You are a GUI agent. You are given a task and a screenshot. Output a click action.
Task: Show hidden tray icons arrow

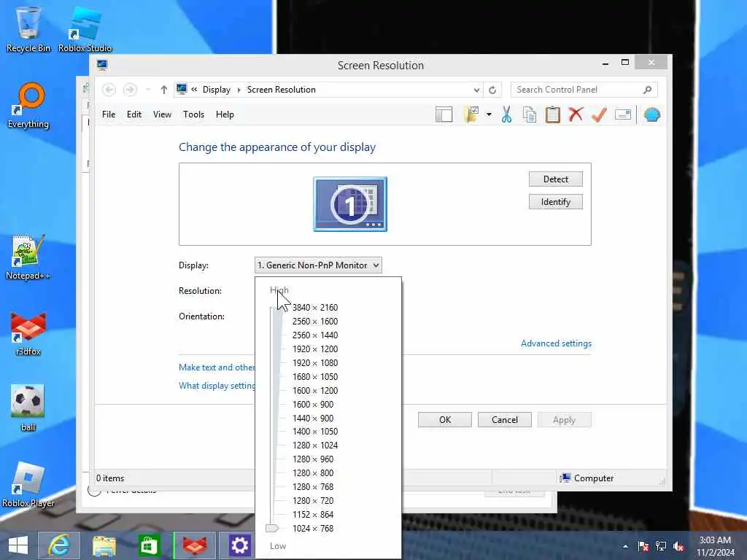coord(625,546)
